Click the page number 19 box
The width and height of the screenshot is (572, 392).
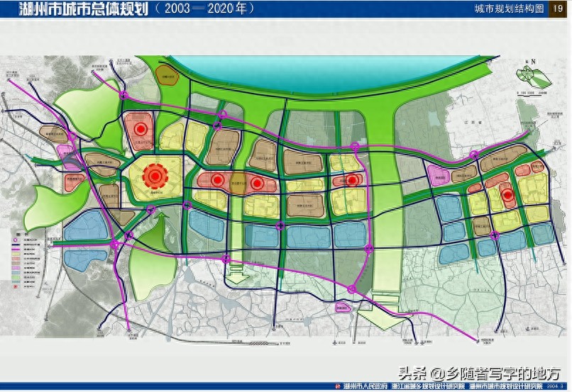tap(559, 9)
